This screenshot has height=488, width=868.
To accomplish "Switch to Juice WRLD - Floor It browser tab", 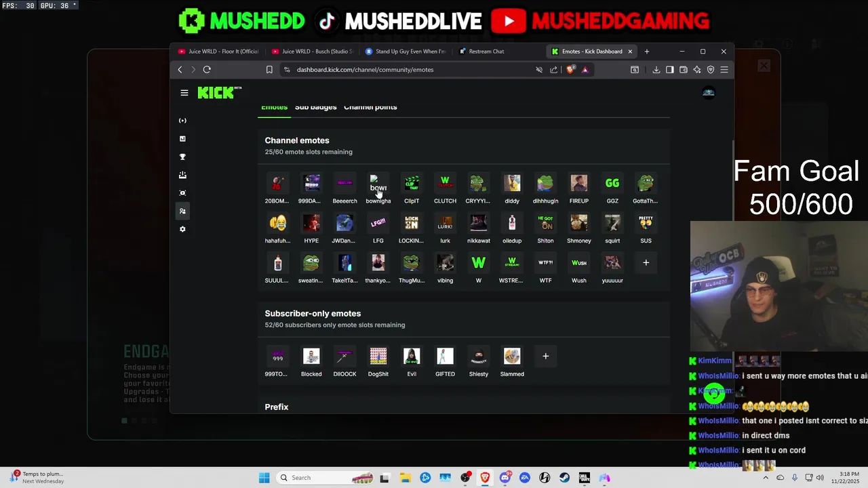I will pos(218,52).
